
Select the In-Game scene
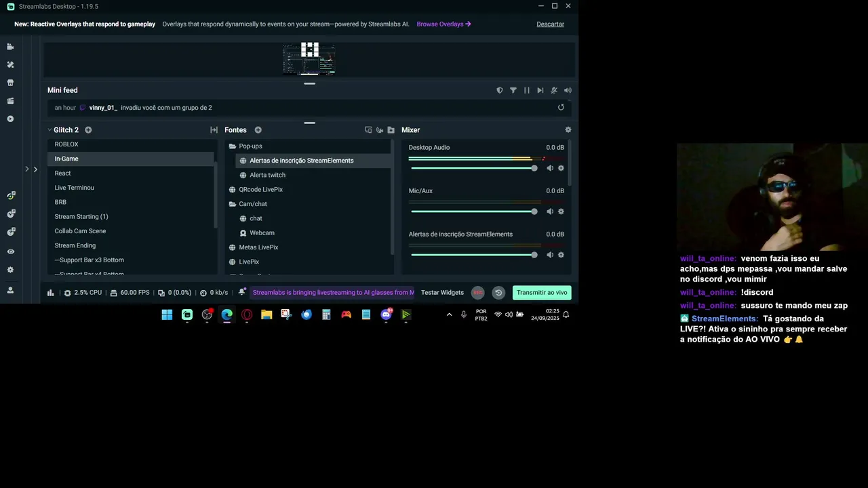pos(131,159)
